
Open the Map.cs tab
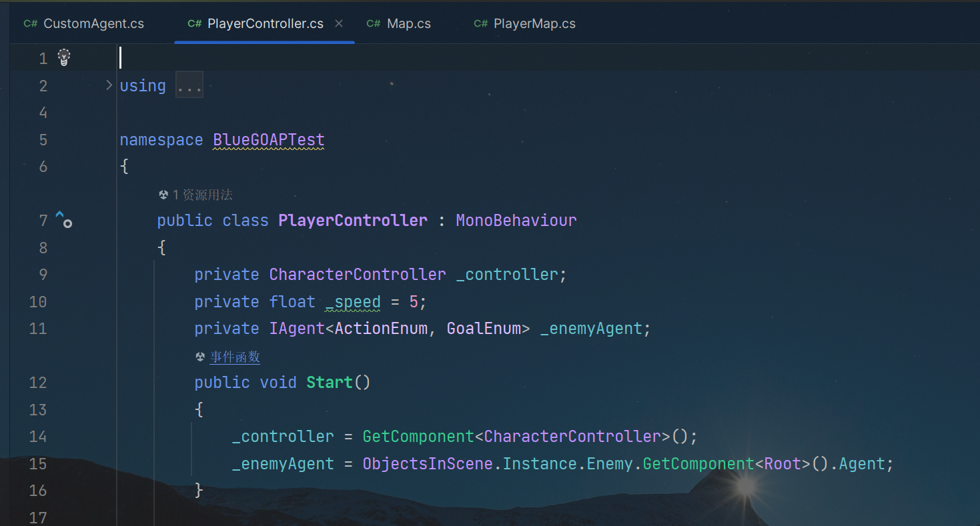(x=408, y=23)
